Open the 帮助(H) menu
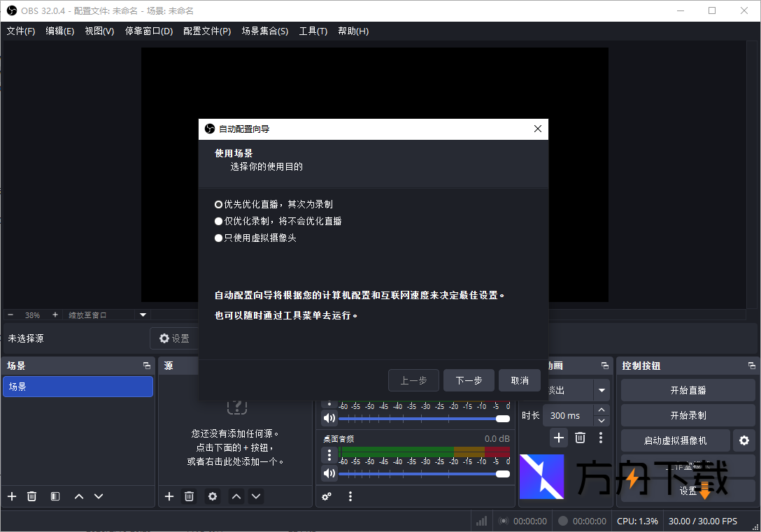 tap(353, 31)
